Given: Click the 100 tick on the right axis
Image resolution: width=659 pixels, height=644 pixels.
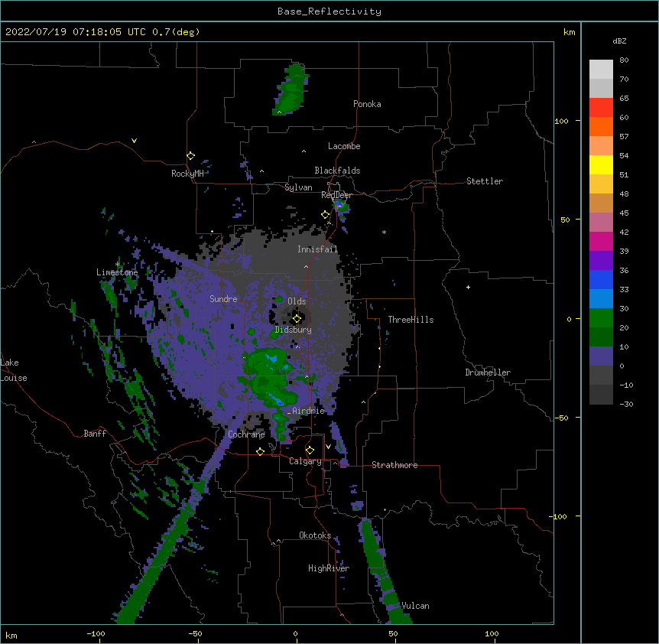Looking at the screenshot, I should (x=561, y=121).
